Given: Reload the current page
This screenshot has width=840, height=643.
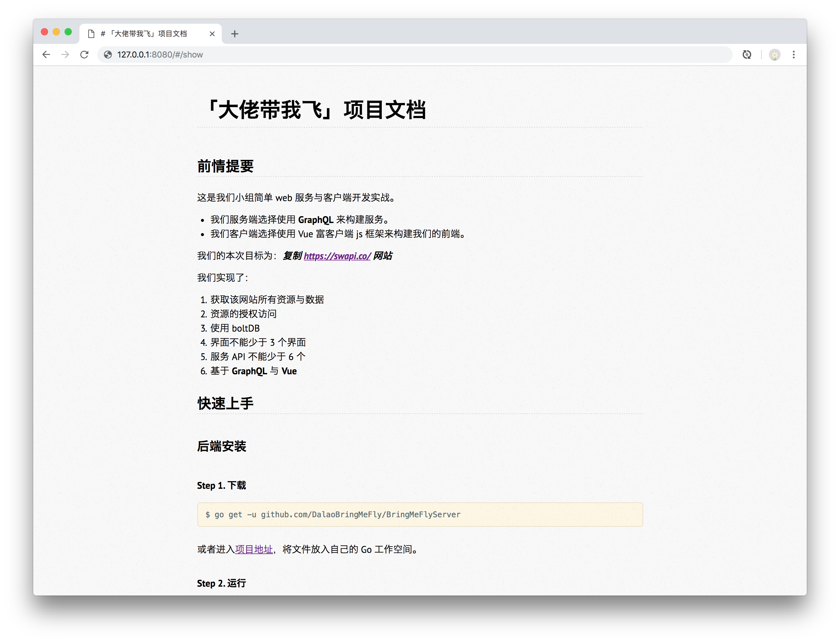Looking at the screenshot, I should coord(84,55).
